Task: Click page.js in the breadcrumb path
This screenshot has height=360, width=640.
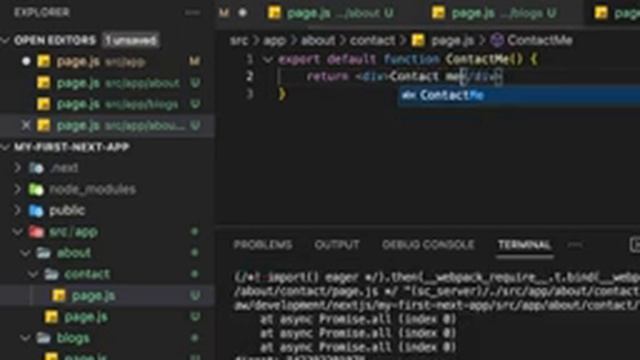Action: 452,40
